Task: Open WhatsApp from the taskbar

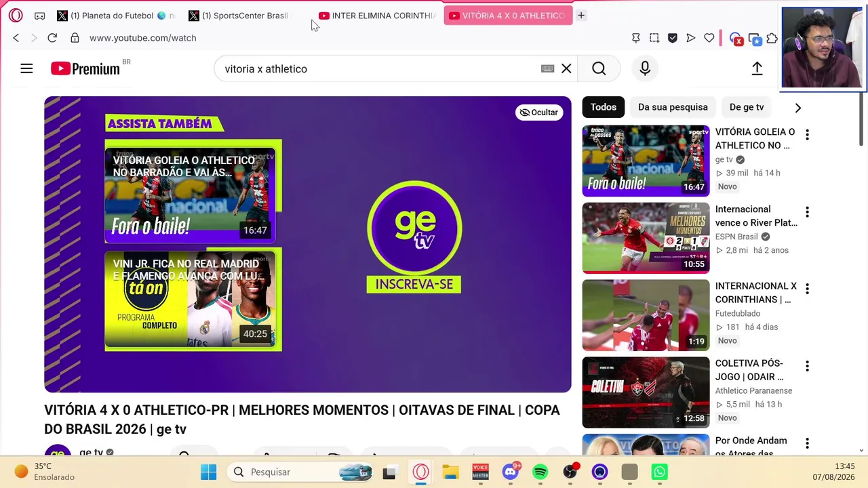Action: click(x=660, y=472)
